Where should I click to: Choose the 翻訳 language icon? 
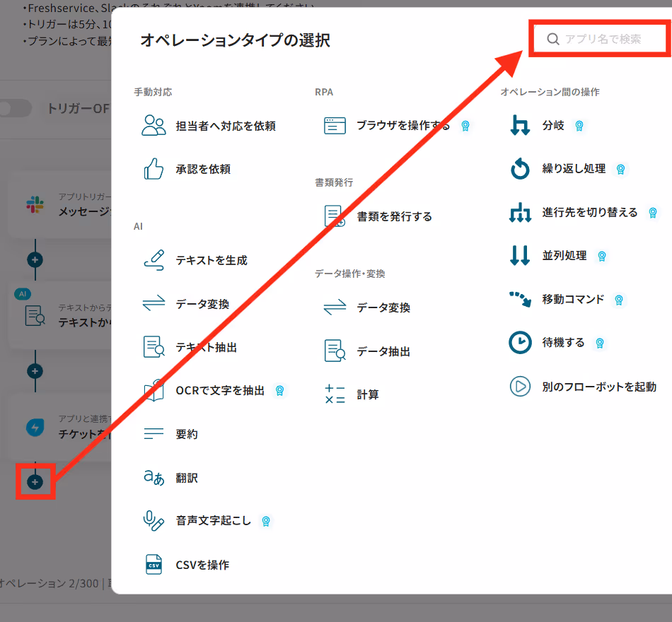click(154, 477)
